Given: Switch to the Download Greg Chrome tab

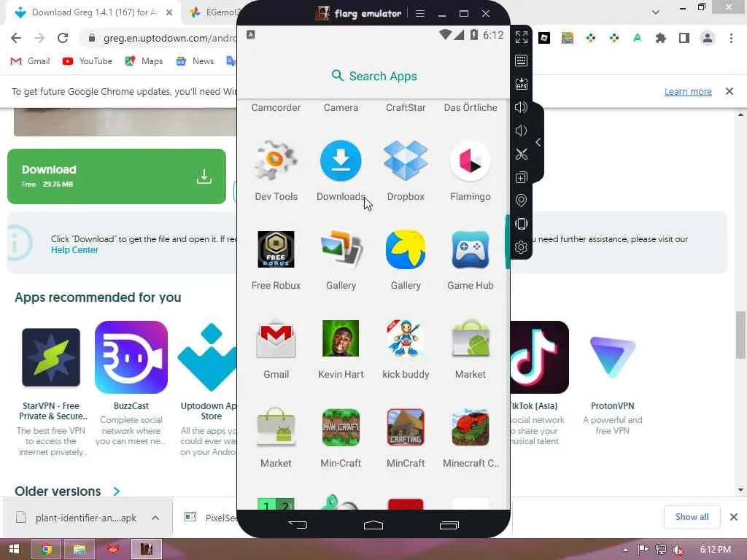Looking at the screenshot, I should (93, 12).
